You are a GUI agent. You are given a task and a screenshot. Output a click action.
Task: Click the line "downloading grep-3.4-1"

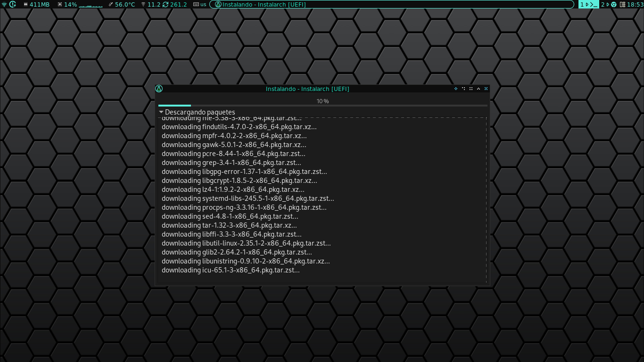click(231, 163)
